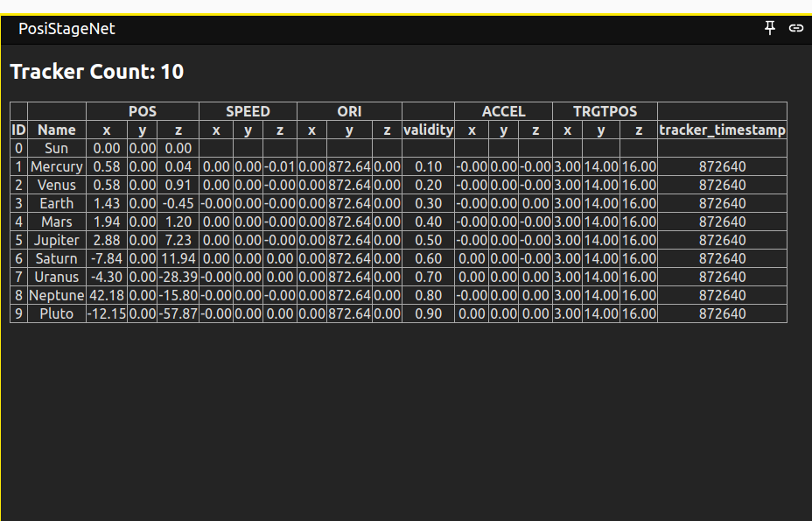Click the TRGTPOS column header
This screenshot has width=812, height=521.
pyautogui.click(x=605, y=111)
